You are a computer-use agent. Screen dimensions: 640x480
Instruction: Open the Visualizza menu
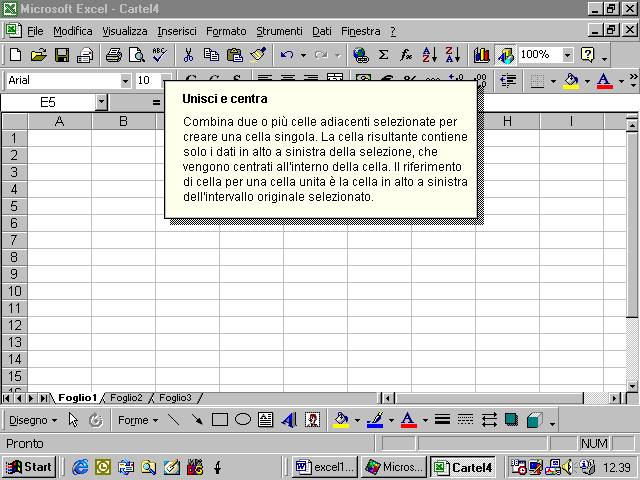pyautogui.click(x=124, y=31)
